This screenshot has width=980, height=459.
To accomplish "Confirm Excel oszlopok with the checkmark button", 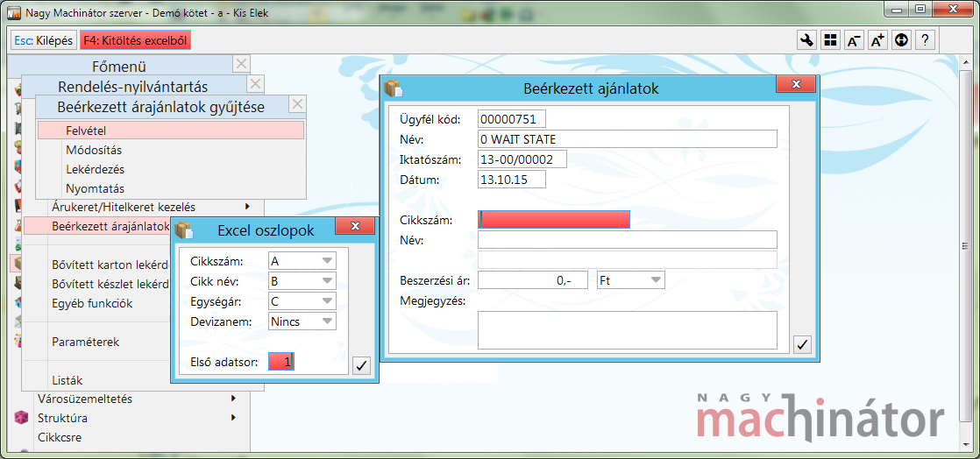I will 360,365.
